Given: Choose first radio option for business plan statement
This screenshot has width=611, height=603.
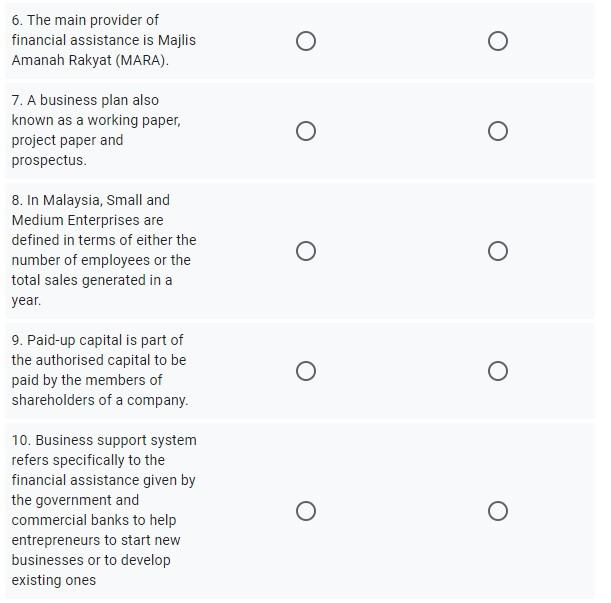Looking at the screenshot, I should pos(306,131).
